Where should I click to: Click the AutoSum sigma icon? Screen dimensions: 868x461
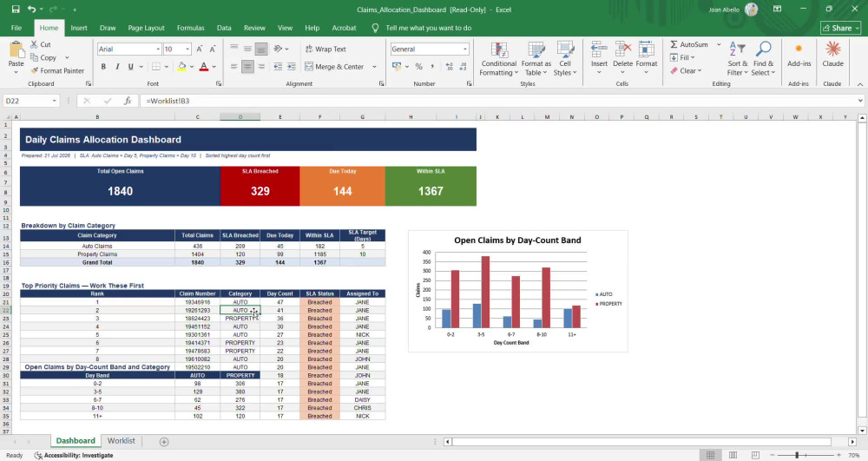tap(674, 44)
